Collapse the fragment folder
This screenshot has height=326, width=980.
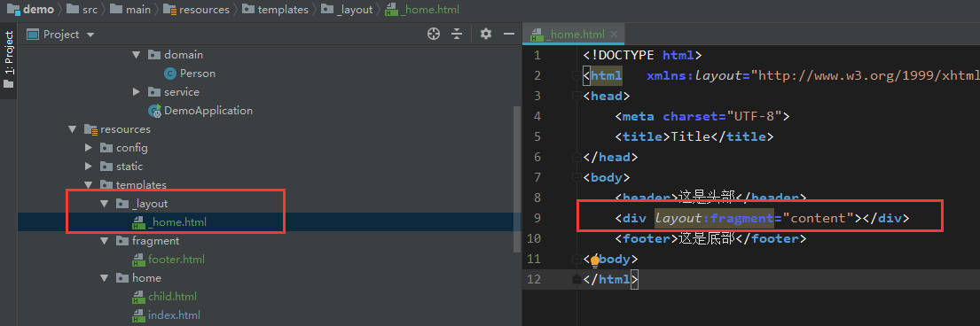(105, 240)
